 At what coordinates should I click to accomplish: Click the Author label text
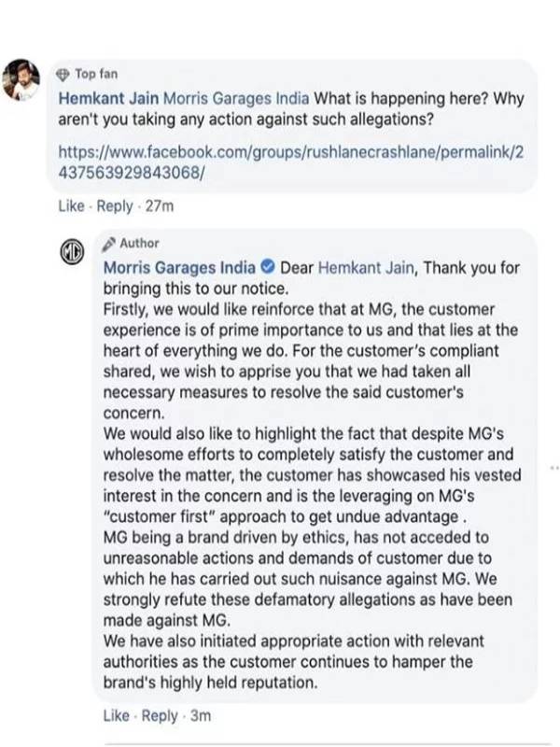pyautogui.click(x=139, y=243)
